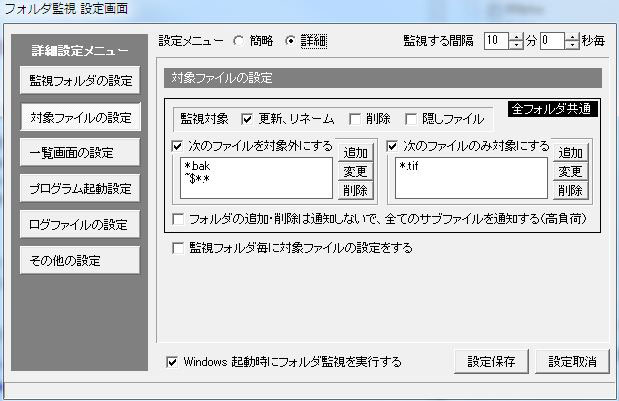The width and height of the screenshot is (619, 401).
Task: Click the seconds interval input field
Action: [552, 41]
